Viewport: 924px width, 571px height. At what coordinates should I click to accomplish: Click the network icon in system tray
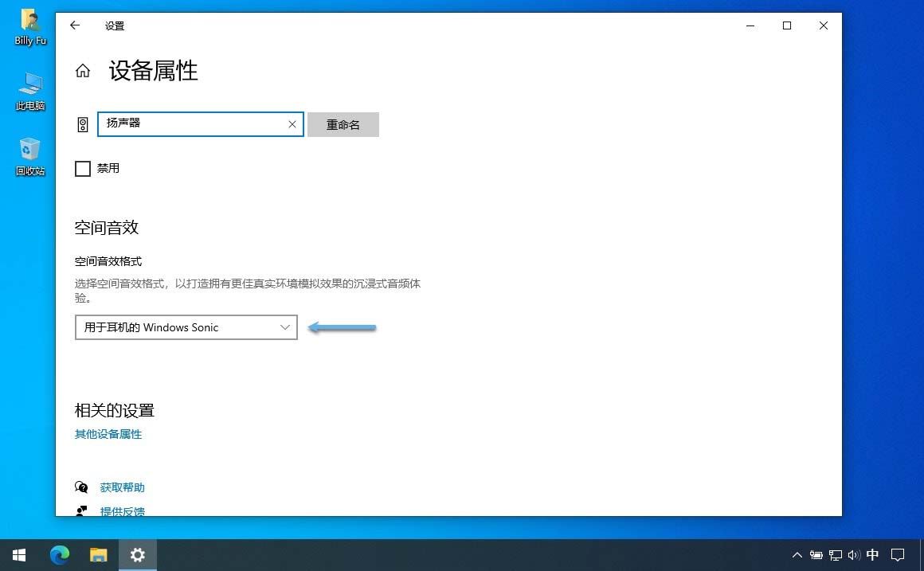836,555
